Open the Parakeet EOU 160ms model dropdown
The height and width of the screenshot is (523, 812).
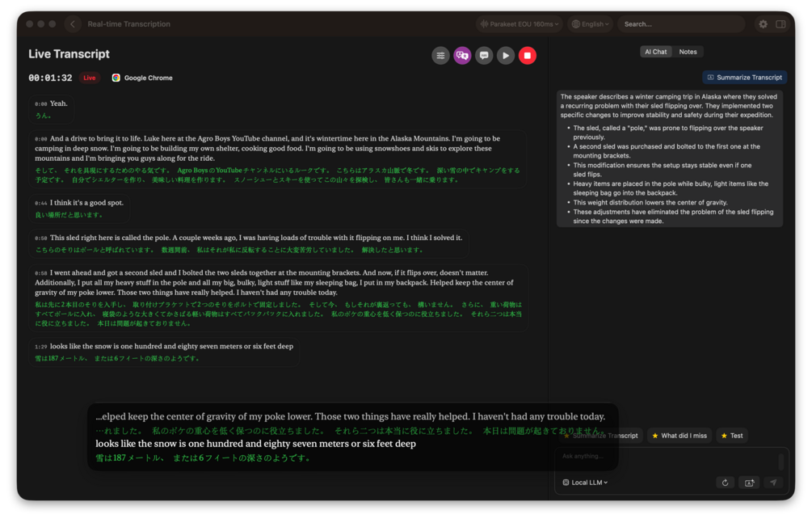pos(520,23)
